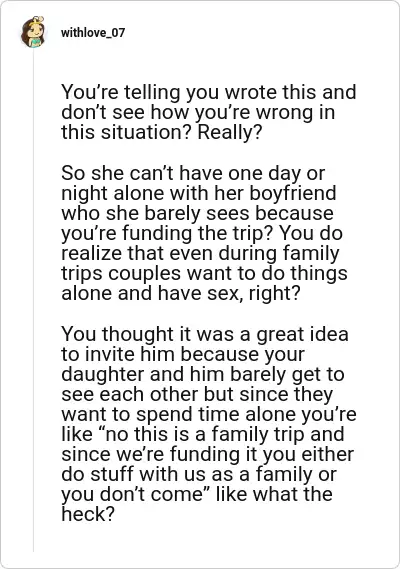400x569 pixels.
Task: Click the line "see each other but since they"
Action: click(197, 394)
